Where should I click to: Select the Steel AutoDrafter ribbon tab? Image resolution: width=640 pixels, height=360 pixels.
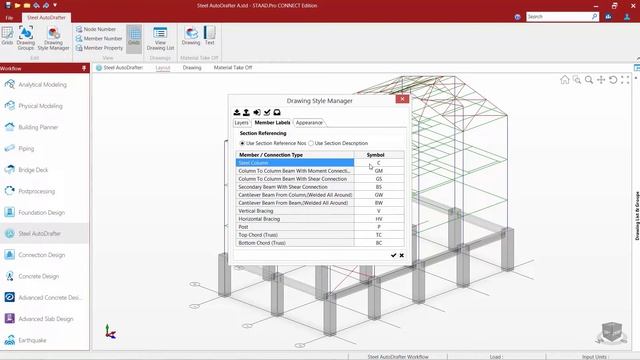coord(46,18)
